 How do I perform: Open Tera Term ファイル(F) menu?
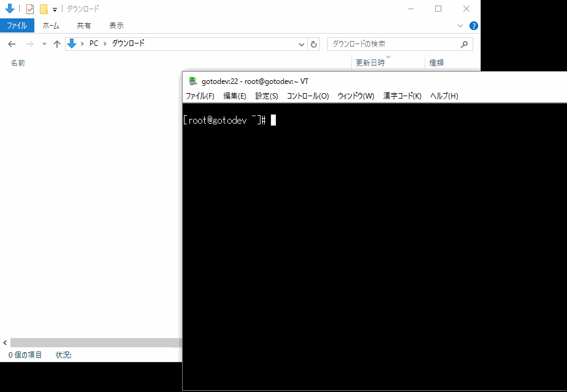(x=200, y=96)
